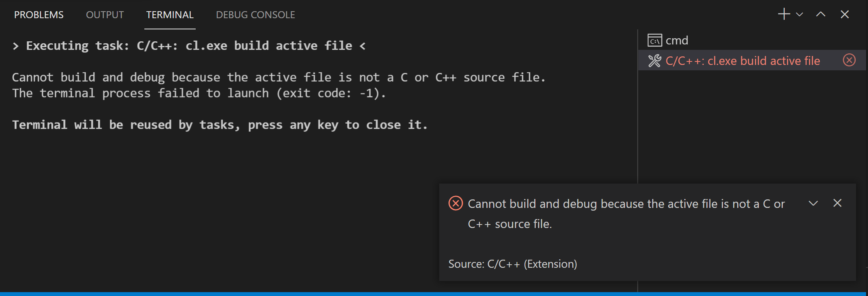
Task: Select the cmd terminal icon
Action: click(x=655, y=40)
